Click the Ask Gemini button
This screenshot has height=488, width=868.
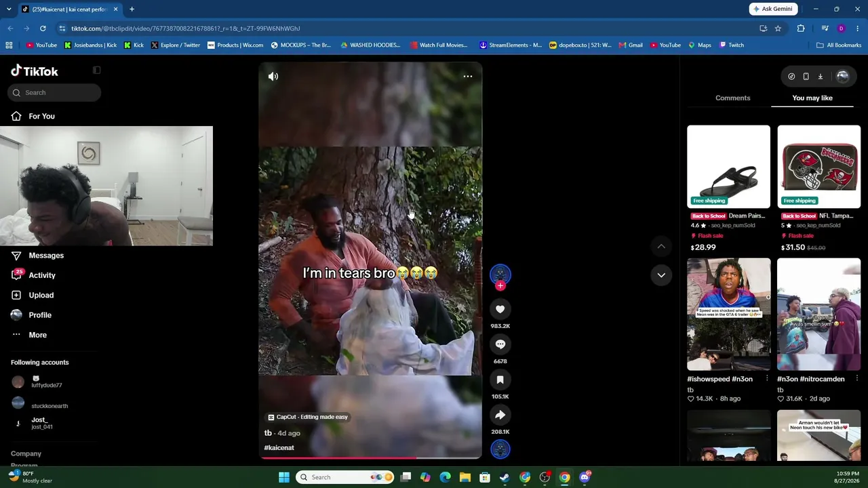coord(773,9)
